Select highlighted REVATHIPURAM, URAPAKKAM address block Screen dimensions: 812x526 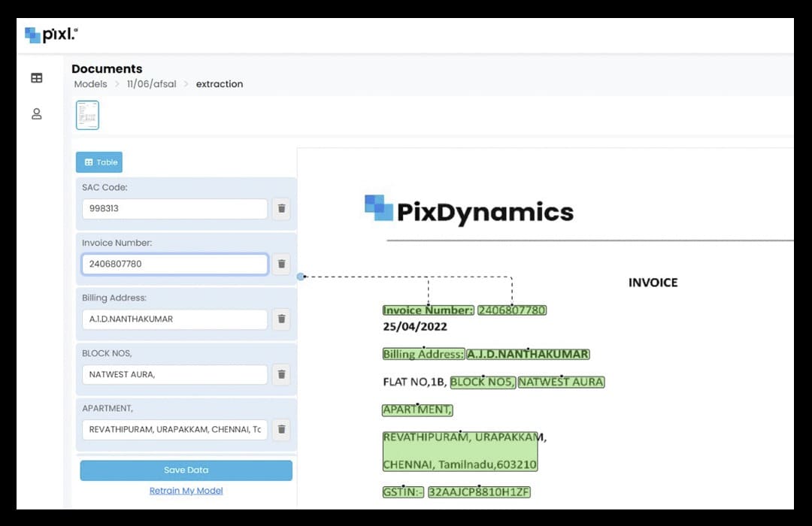(x=460, y=451)
